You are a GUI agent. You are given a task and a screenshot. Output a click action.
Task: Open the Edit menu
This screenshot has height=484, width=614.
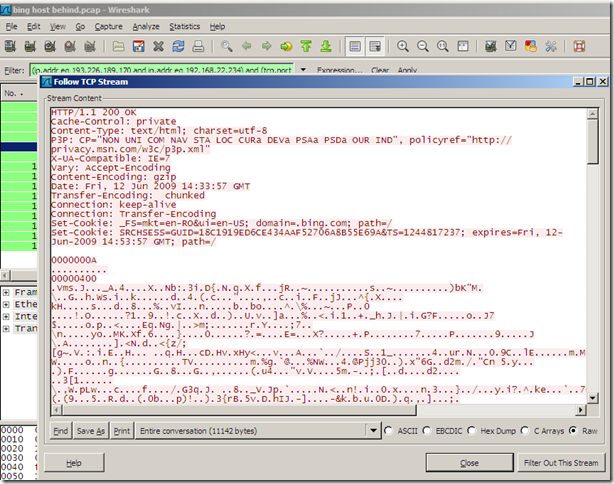(x=34, y=27)
